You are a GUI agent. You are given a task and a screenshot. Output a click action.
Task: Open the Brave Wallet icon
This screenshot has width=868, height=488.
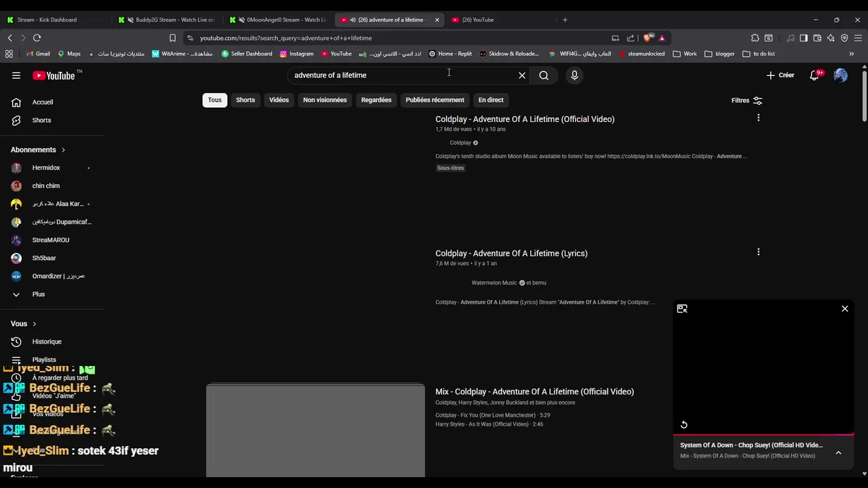point(817,38)
